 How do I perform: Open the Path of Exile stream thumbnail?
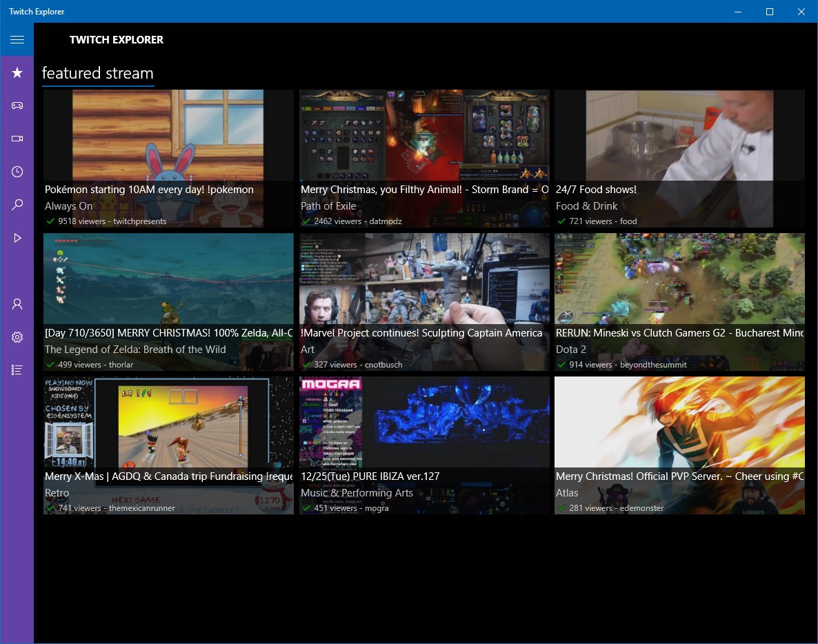(424, 159)
